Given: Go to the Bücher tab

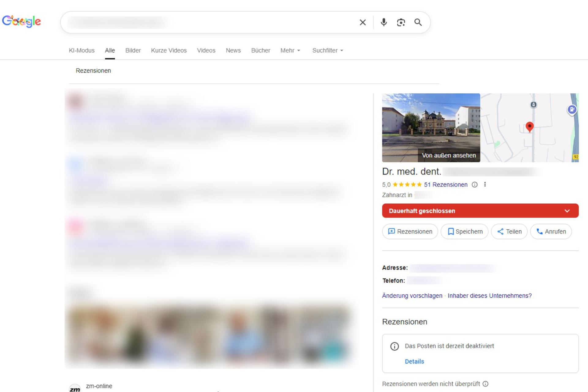Looking at the screenshot, I should (261, 51).
